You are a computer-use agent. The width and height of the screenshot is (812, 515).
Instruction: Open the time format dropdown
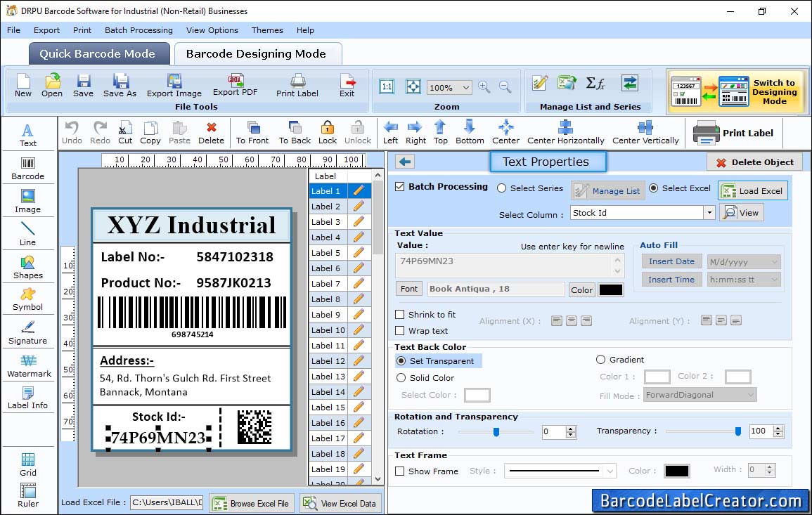click(x=775, y=280)
